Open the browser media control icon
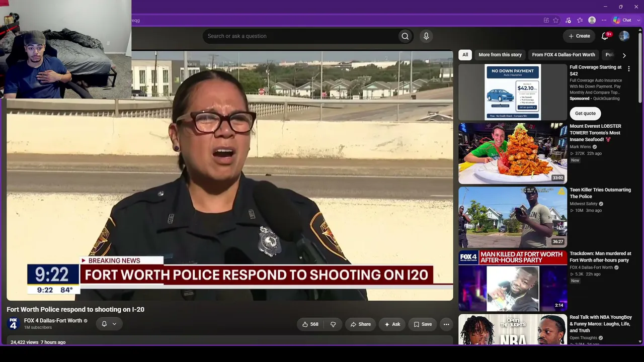644x362 pixels. 568,20
